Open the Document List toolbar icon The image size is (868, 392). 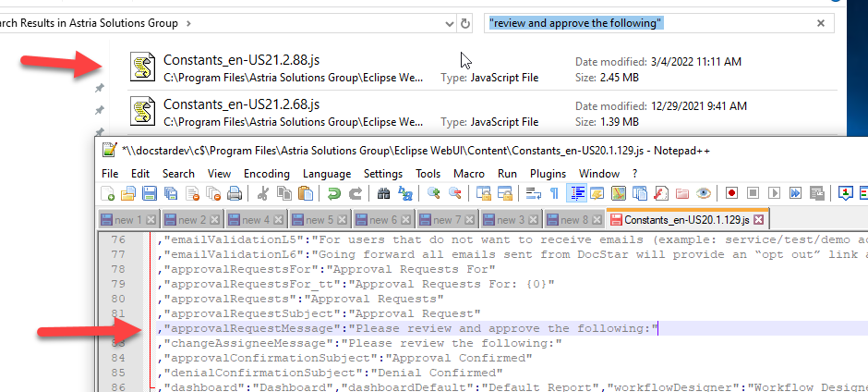coord(639,193)
